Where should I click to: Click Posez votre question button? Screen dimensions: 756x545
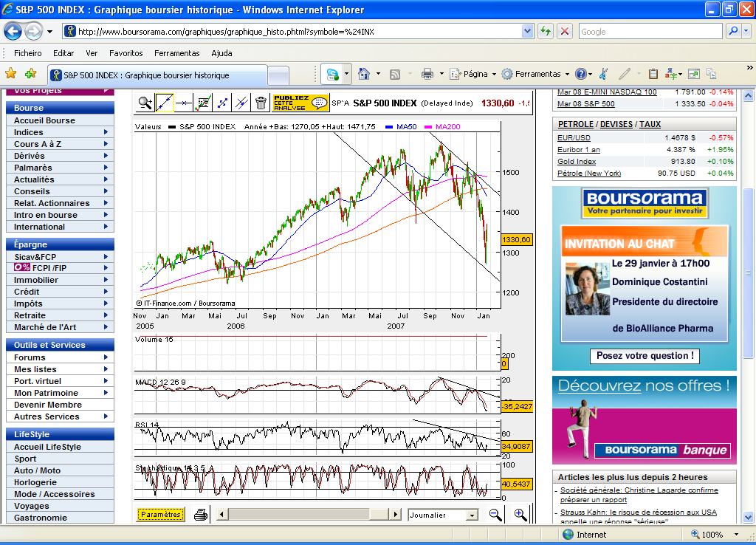645,356
